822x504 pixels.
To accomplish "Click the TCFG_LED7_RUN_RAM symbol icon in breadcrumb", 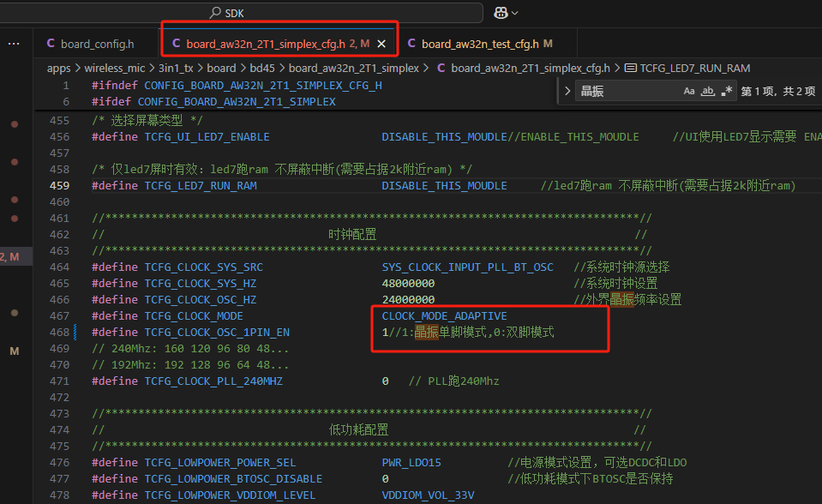I will point(631,69).
